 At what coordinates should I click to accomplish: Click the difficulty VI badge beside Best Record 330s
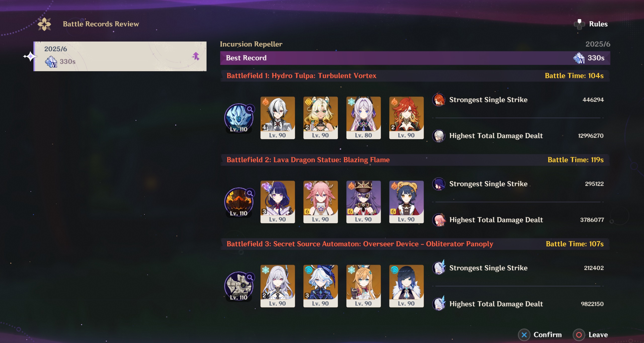click(x=579, y=58)
